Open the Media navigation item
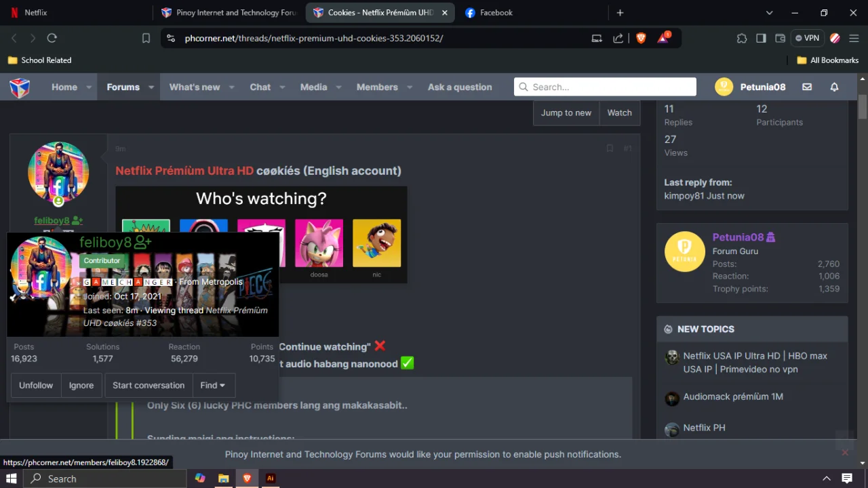Viewport: 868px width, 488px height. (x=313, y=87)
